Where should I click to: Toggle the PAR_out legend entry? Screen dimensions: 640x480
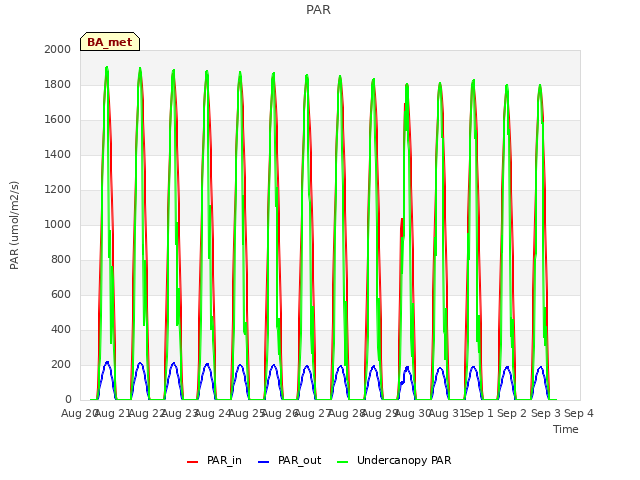pyautogui.click(x=290, y=460)
